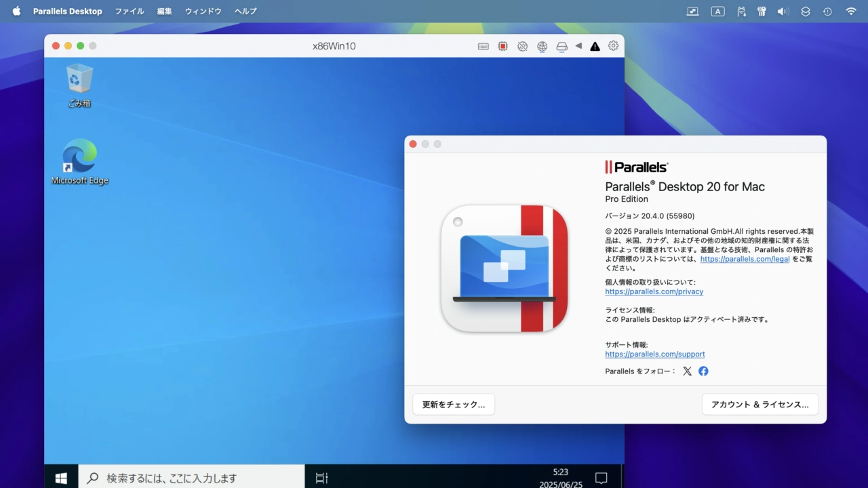
Task: Open Windows Task View icon
Action: [x=321, y=478]
